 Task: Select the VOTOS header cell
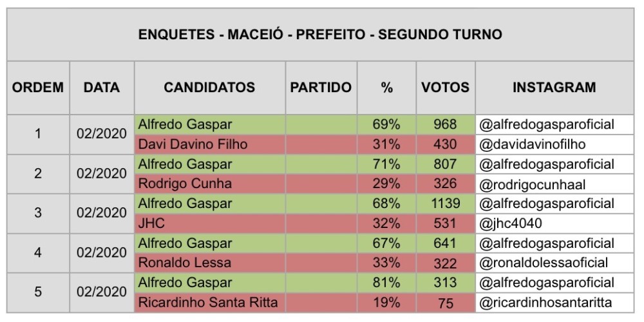click(x=445, y=88)
